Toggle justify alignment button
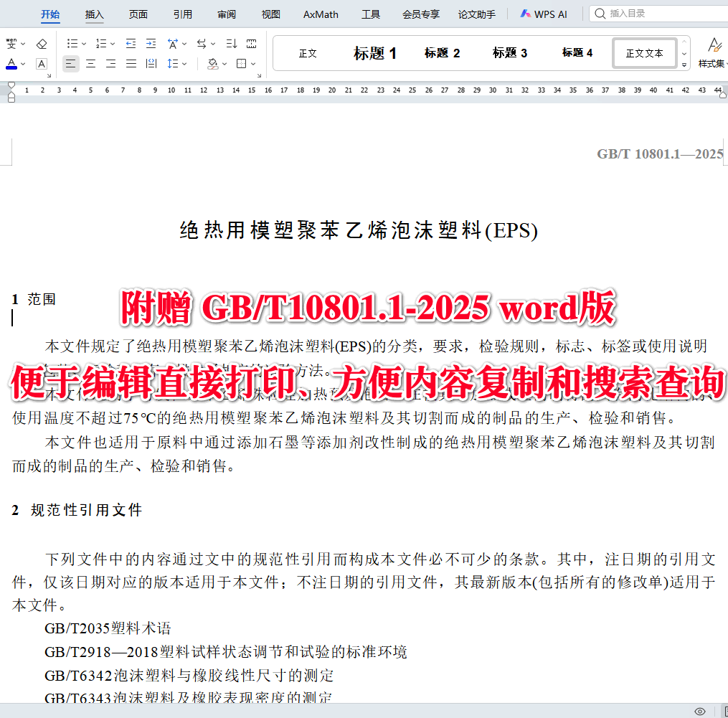Viewport: 728px width, 718px height. point(131,64)
